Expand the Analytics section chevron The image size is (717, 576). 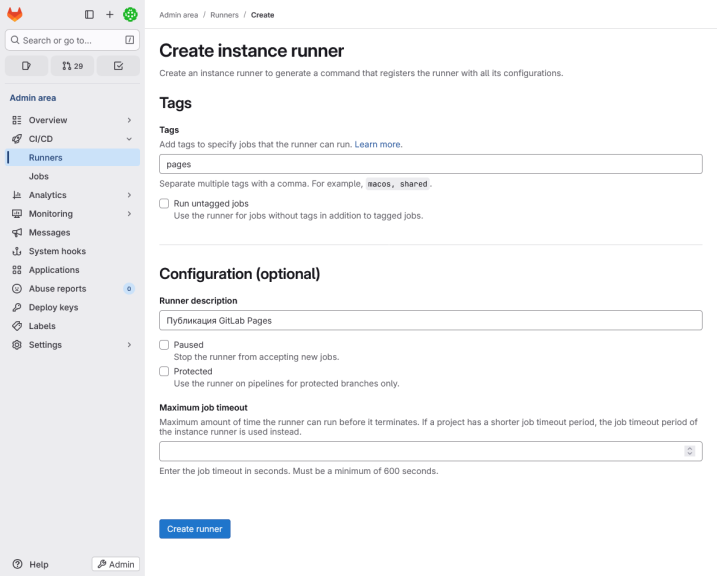point(129,195)
